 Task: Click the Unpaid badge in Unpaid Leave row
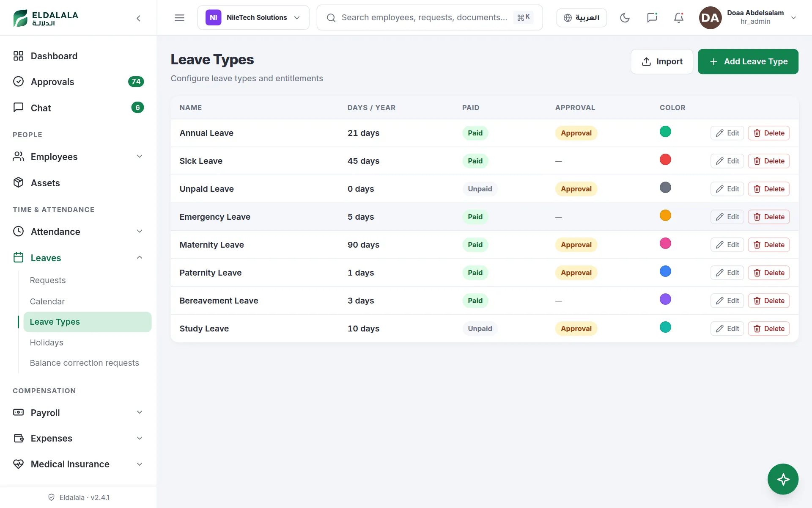click(x=480, y=189)
